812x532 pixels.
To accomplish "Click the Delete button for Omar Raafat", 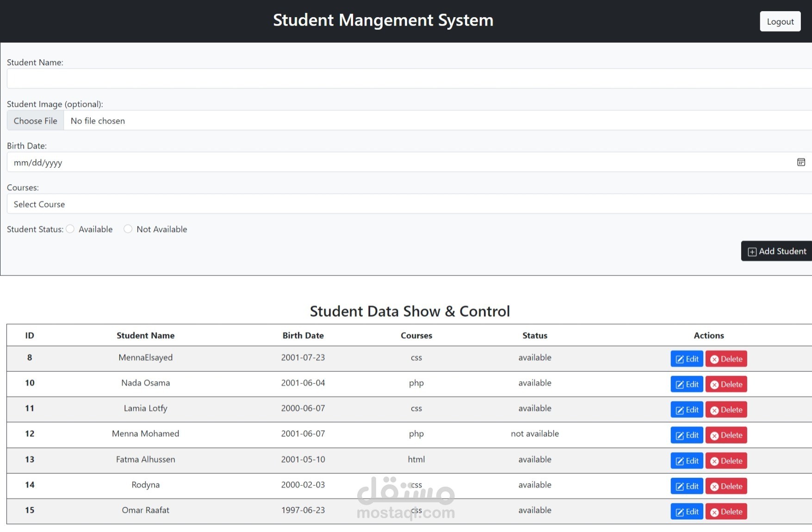I will coord(726,512).
